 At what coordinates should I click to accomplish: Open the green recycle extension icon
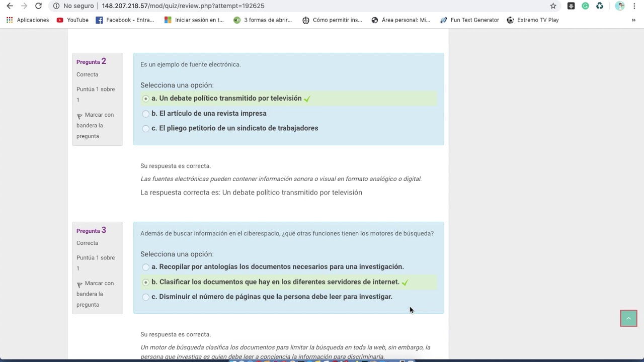[x=600, y=6]
